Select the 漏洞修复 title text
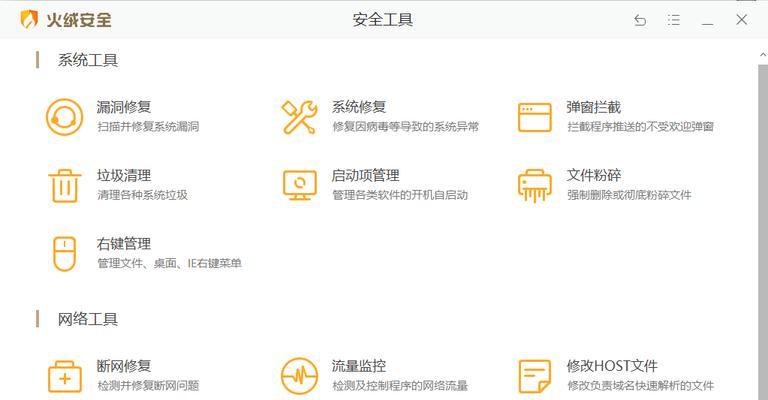The height and width of the screenshot is (400, 768). 123,107
